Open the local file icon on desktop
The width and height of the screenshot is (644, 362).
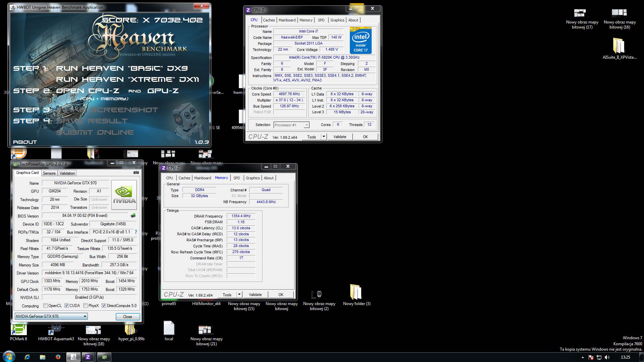(x=169, y=331)
